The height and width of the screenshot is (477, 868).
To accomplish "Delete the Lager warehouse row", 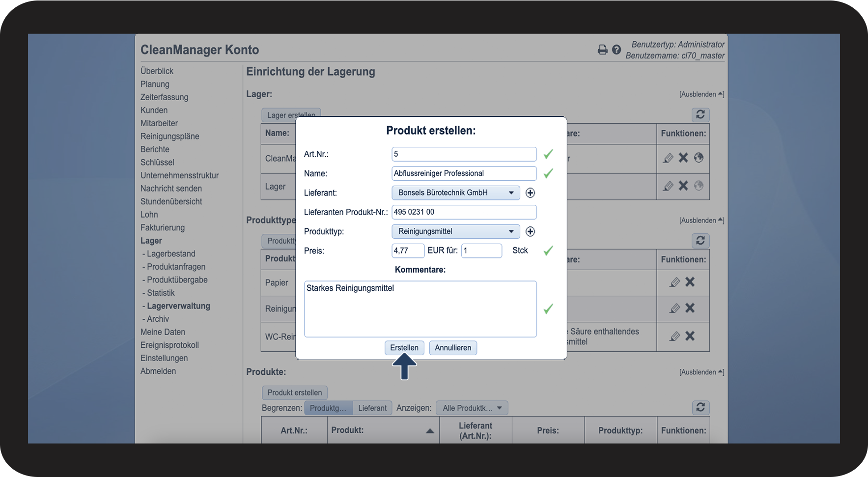I will 683,186.
